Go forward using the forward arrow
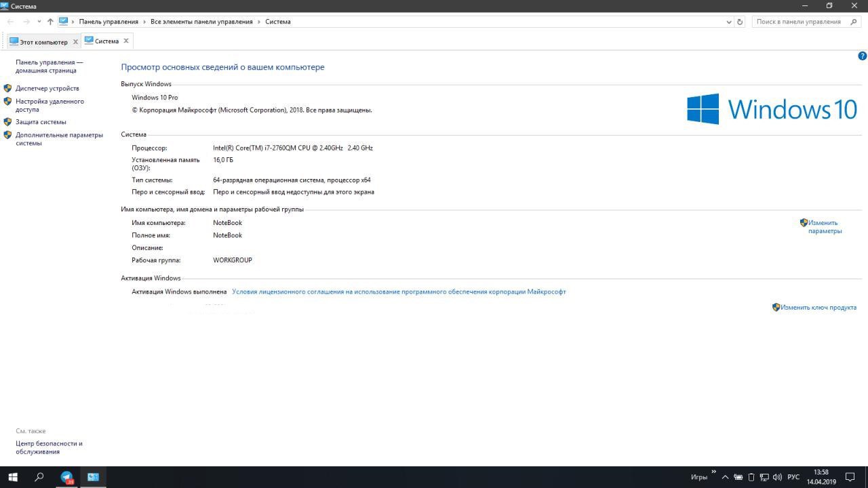 click(26, 22)
